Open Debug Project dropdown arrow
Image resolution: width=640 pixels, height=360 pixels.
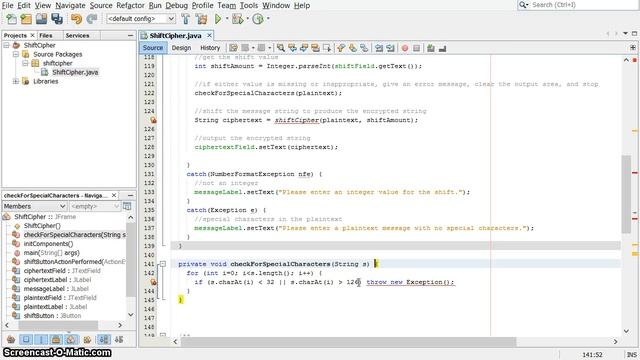tap(247, 19)
